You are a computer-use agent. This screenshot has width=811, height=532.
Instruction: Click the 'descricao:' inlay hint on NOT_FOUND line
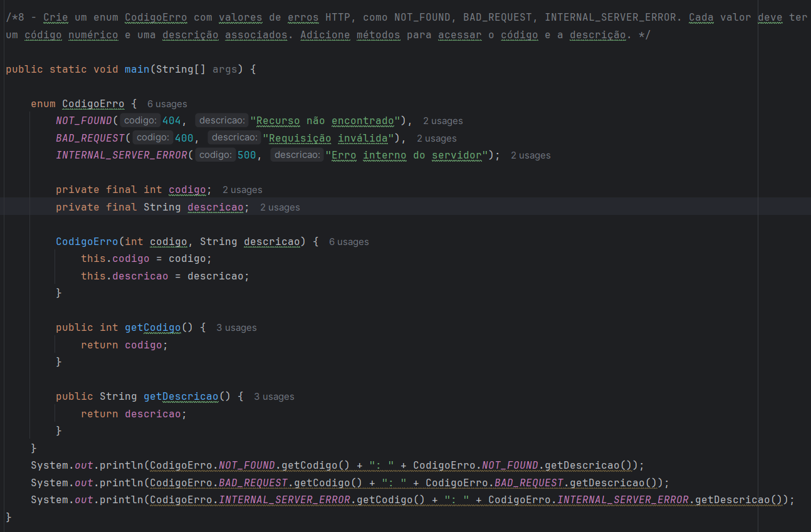(x=222, y=120)
